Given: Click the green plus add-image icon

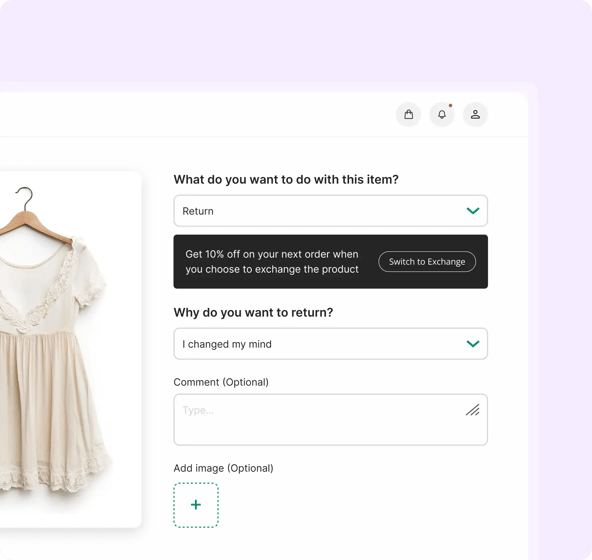Looking at the screenshot, I should pos(196,505).
